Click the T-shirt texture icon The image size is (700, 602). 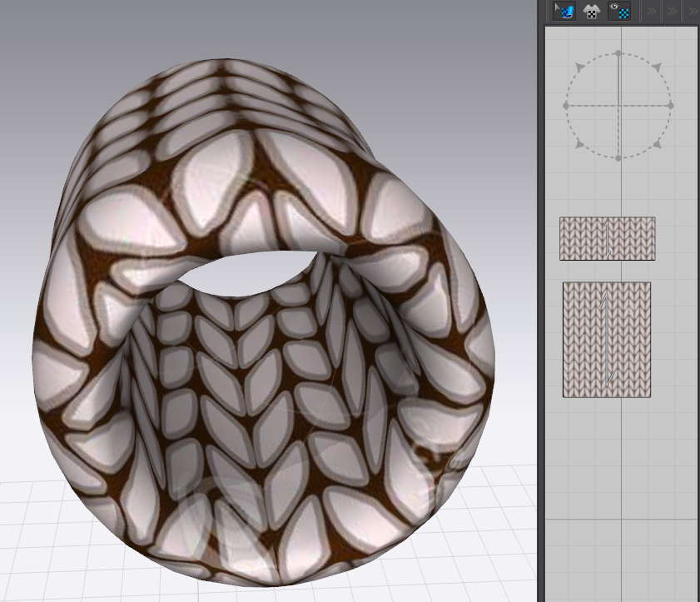click(592, 11)
